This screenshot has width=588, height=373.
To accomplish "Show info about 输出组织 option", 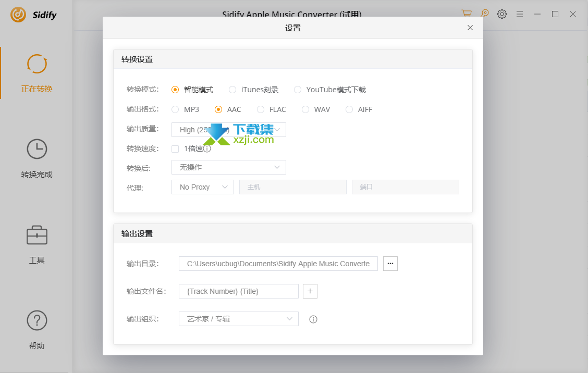I will 313,319.
